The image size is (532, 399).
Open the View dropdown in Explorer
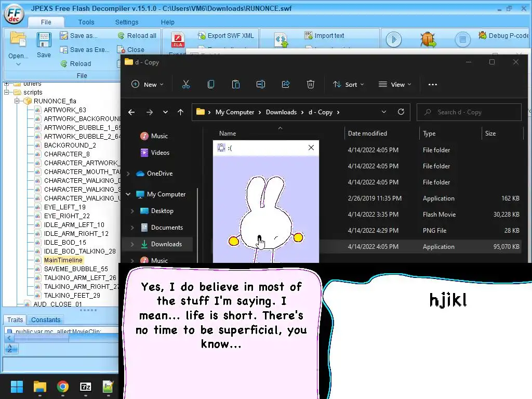395,85
